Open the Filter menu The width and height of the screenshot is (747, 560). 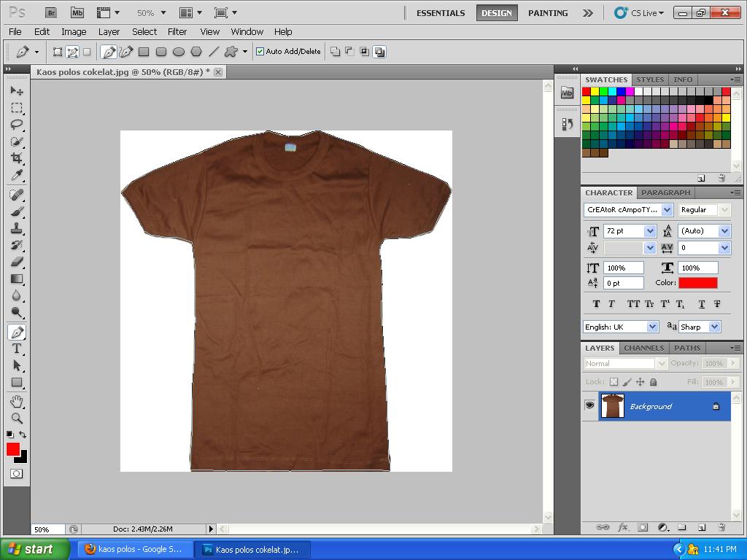coord(177,31)
